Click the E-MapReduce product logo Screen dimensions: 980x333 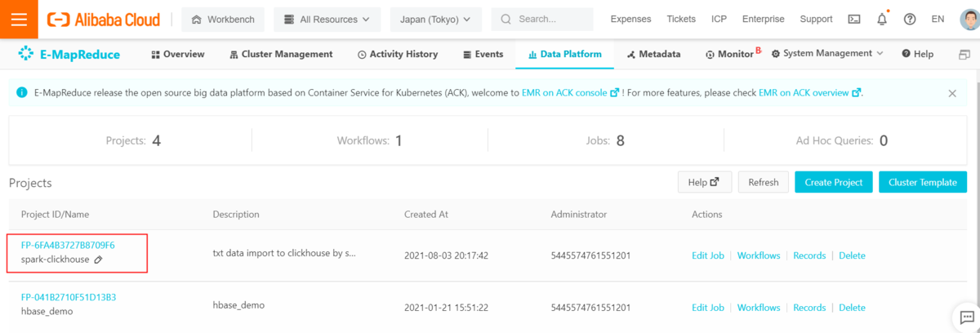click(69, 55)
